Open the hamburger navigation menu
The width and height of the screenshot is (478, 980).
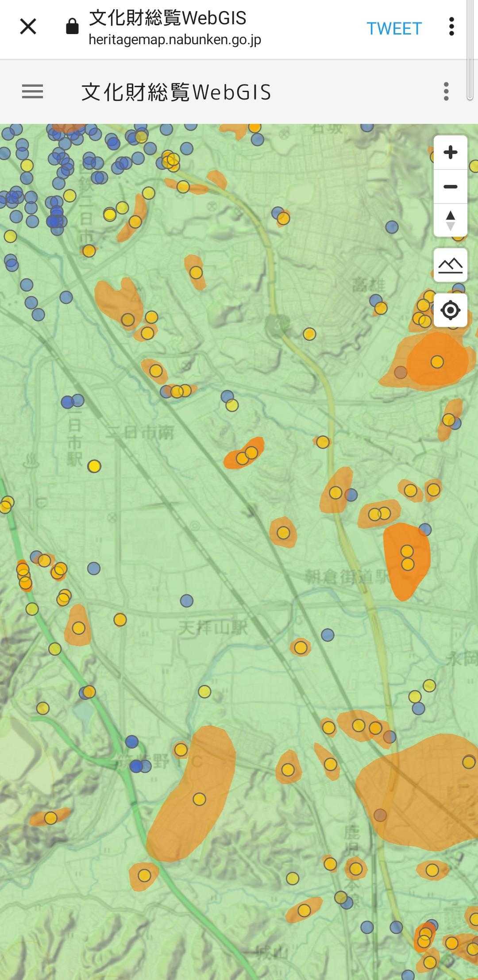point(33,92)
